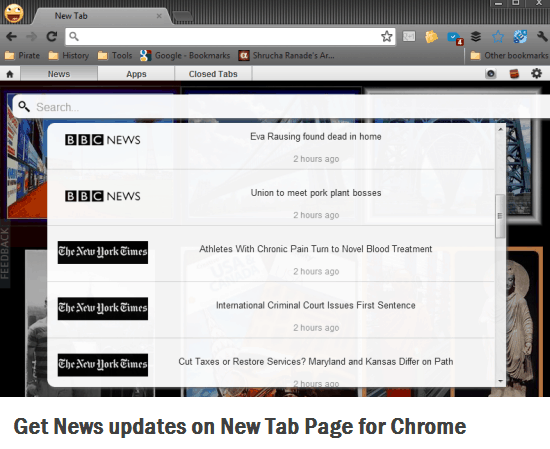Close the New Tab tab

pos(159,16)
